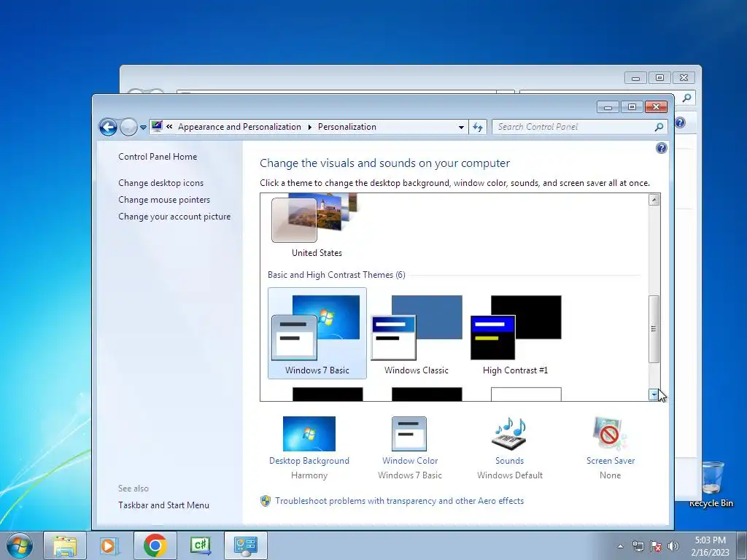Click the Back navigation arrow
This screenshot has height=560, width=747.
click(108, 127)
